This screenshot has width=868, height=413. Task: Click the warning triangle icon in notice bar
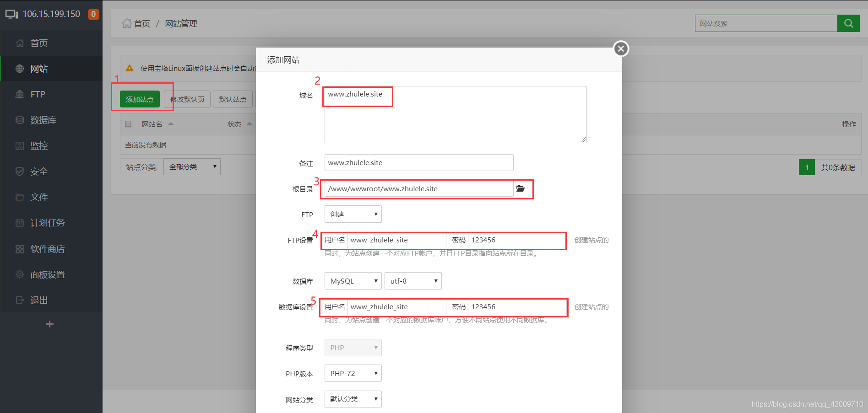click(x=130, y=68)
